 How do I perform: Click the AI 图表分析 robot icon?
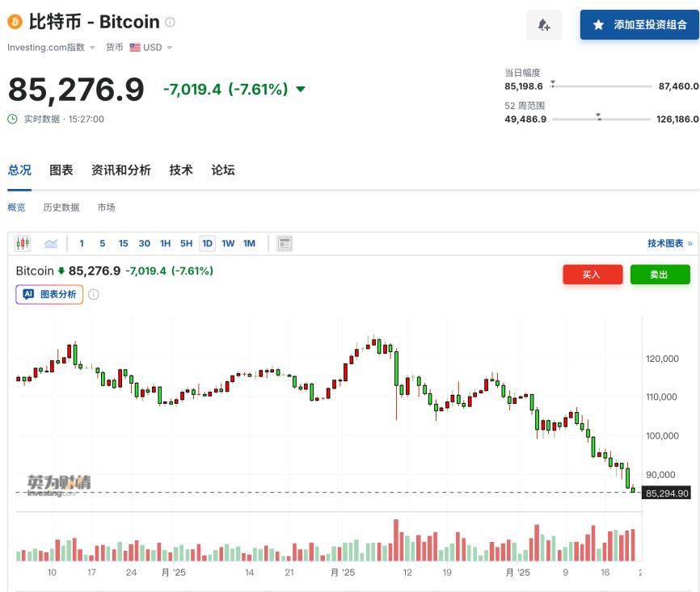(28, 295)
